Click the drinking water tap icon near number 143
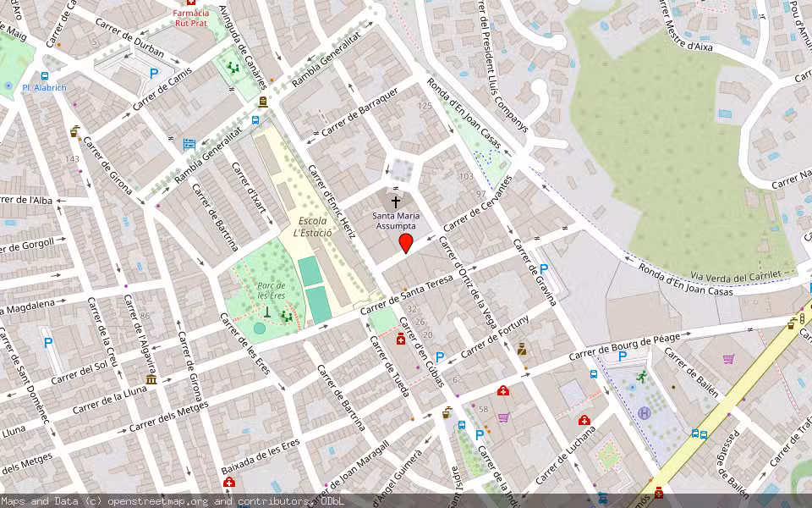Screen dimensions: 812x508 coord(75,131)
